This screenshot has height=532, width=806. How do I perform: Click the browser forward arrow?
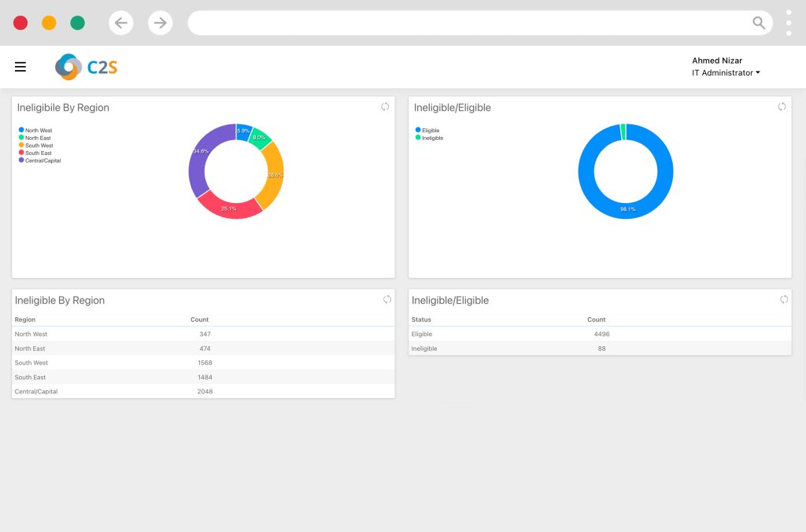coord(161,23)
